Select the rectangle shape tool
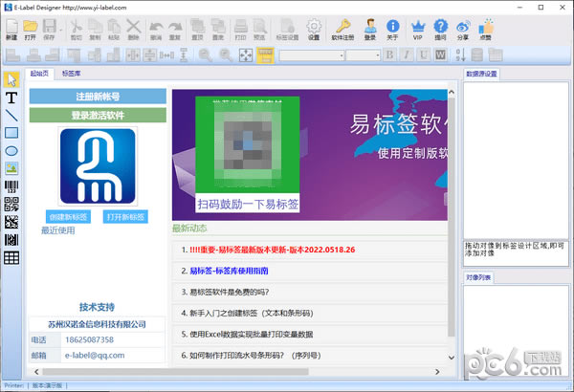This screenshot has width=574, height=392. click(x=11, y=133)
